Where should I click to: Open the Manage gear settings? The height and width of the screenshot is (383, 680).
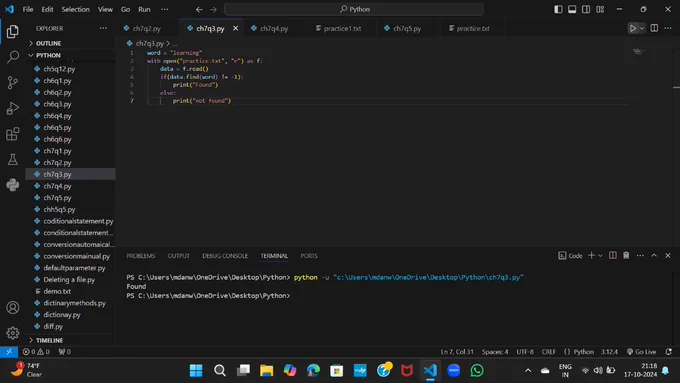(x=13, y=333)
